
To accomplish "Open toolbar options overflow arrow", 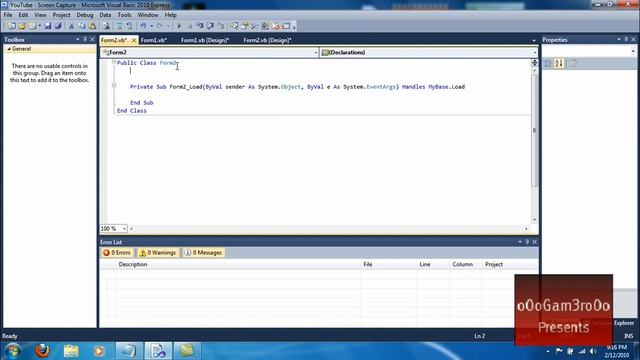I will [294, 27].
